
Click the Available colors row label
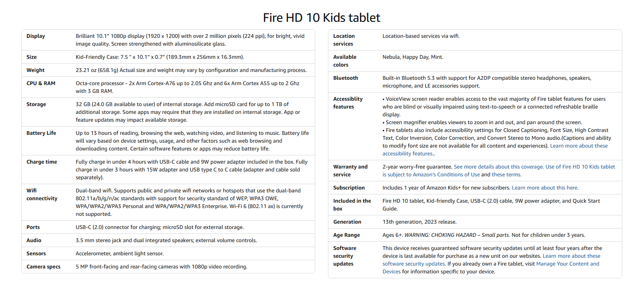[x=344, y=61]
